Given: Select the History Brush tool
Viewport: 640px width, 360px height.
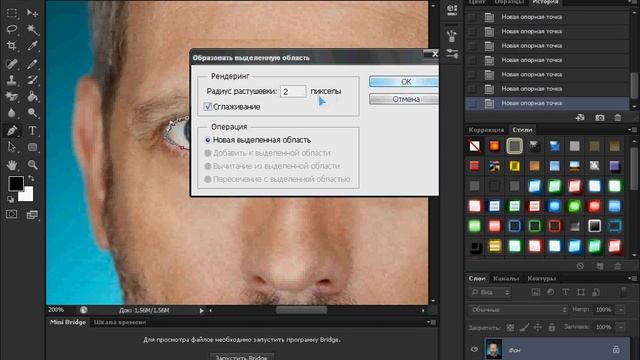Looking at the screenshot, I should 32,80.
